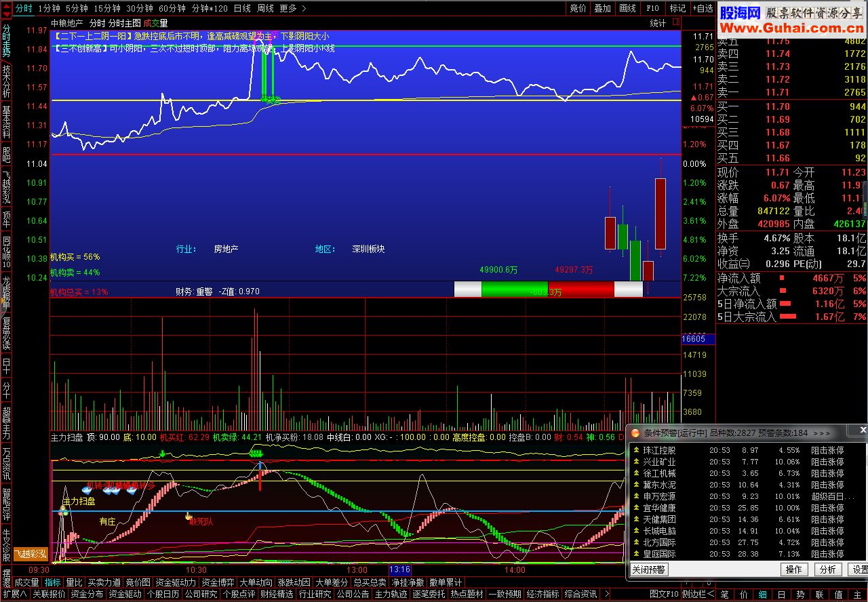Collapse the 侧边栏 sidebar toggle
Screen dimensions: 868x602
pos(698,595)
